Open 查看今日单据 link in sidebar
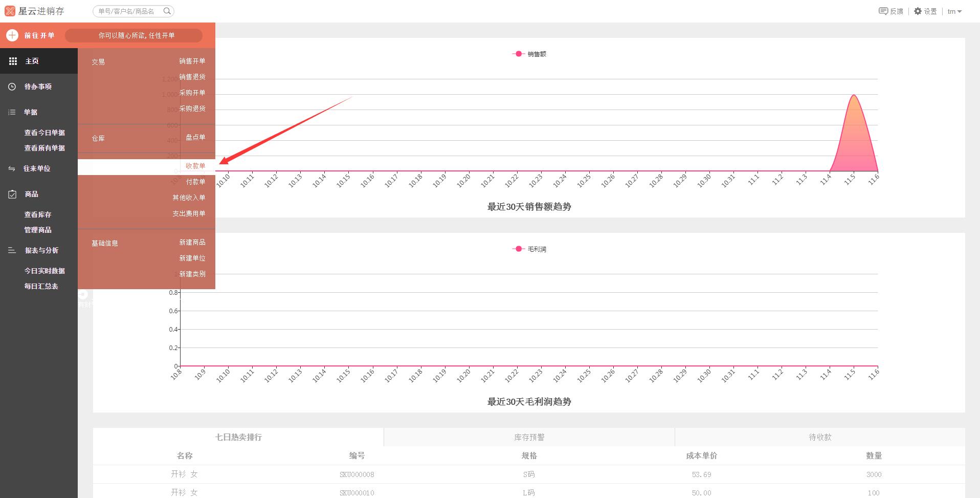The image size is (980, 498). tap(44, 133)
